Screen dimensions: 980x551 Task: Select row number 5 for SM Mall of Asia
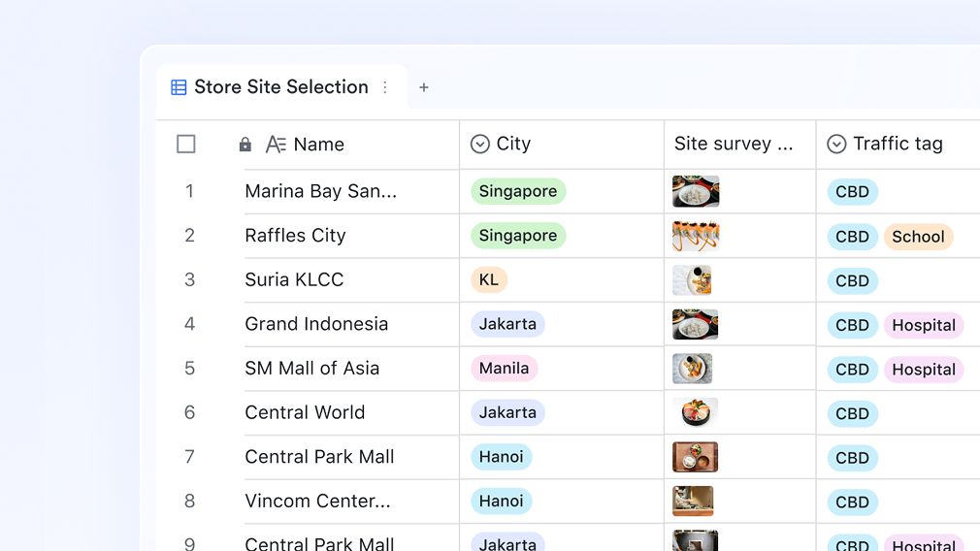tap(189, 369)
